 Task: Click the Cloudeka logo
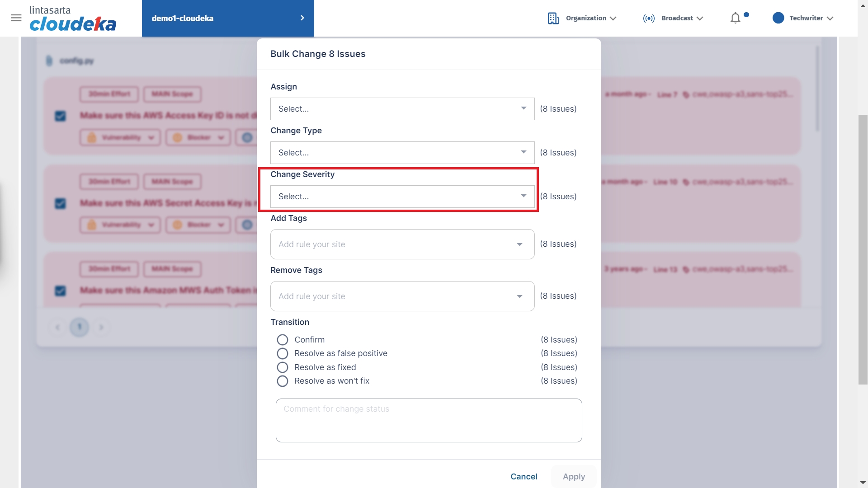click(73, 19)
